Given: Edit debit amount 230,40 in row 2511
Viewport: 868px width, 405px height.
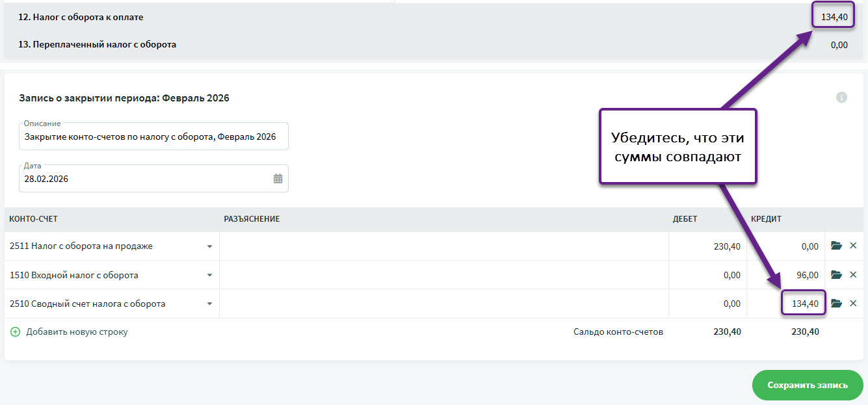Looking at the screenshot, I should (x=707, y=246).
